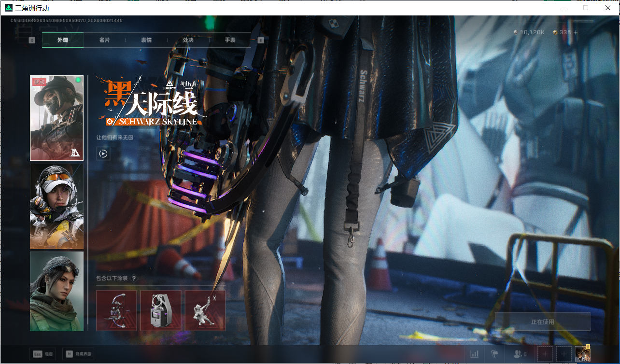This screenshot has width=620, height=364.
Task: Click the CN UID text at top
Action: tap(67, 21)
